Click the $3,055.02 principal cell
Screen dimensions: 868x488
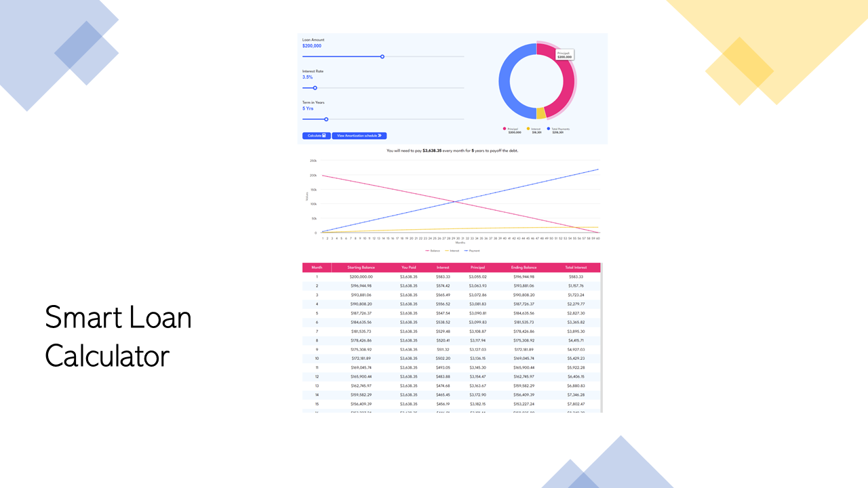[477, 277]
